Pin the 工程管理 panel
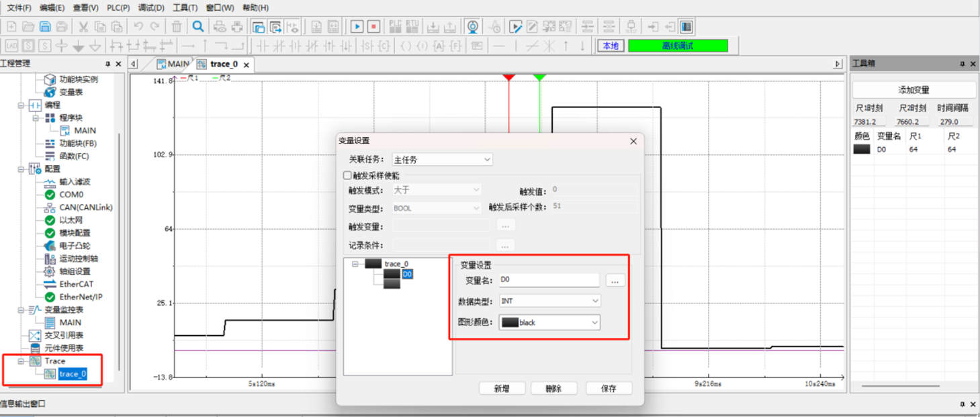Image resolution: width=980 pixels, height=417 pixels. [107, 64]
